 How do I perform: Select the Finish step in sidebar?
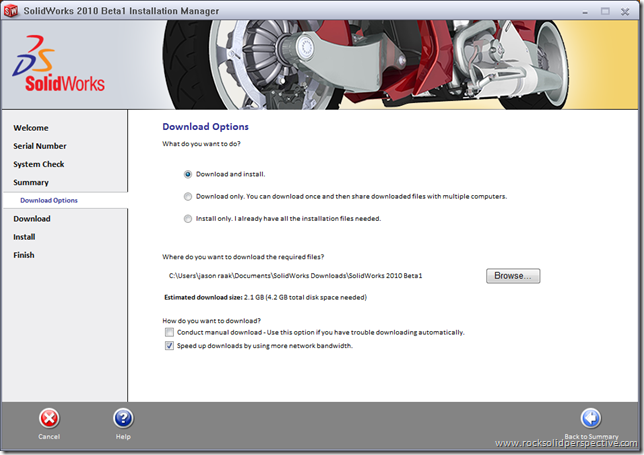(x=24, y=255)
